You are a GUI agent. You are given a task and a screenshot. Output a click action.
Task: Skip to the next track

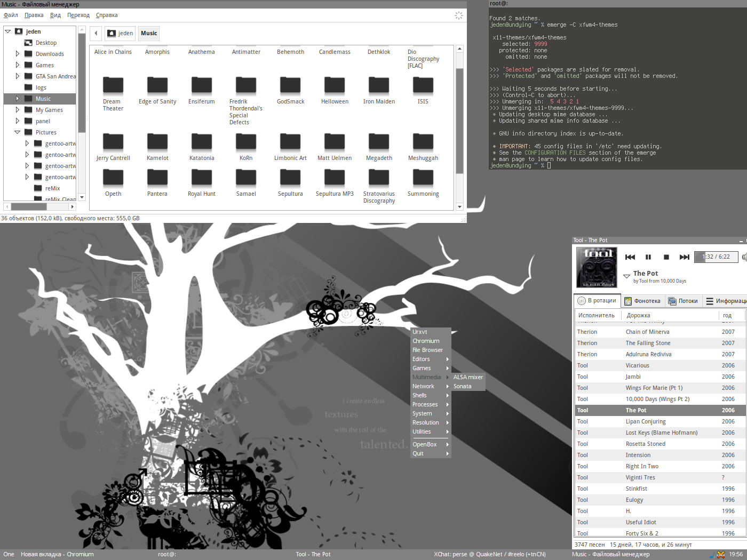point(684,257)
